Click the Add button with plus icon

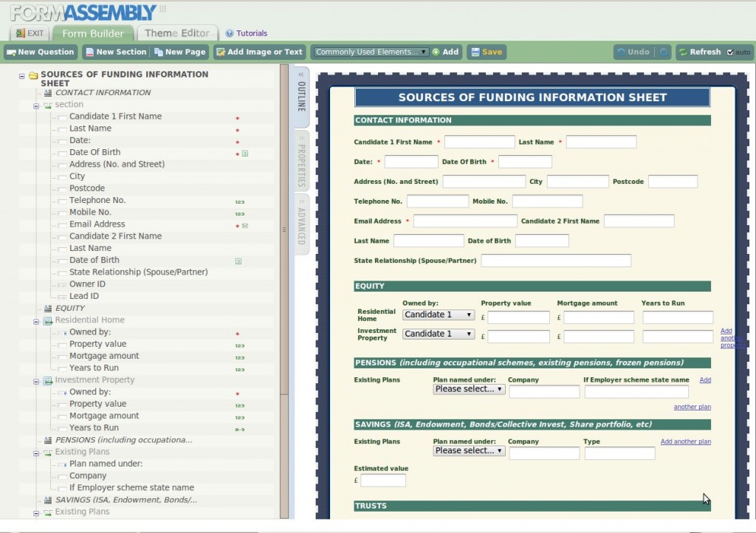click(x=445, y=52)
